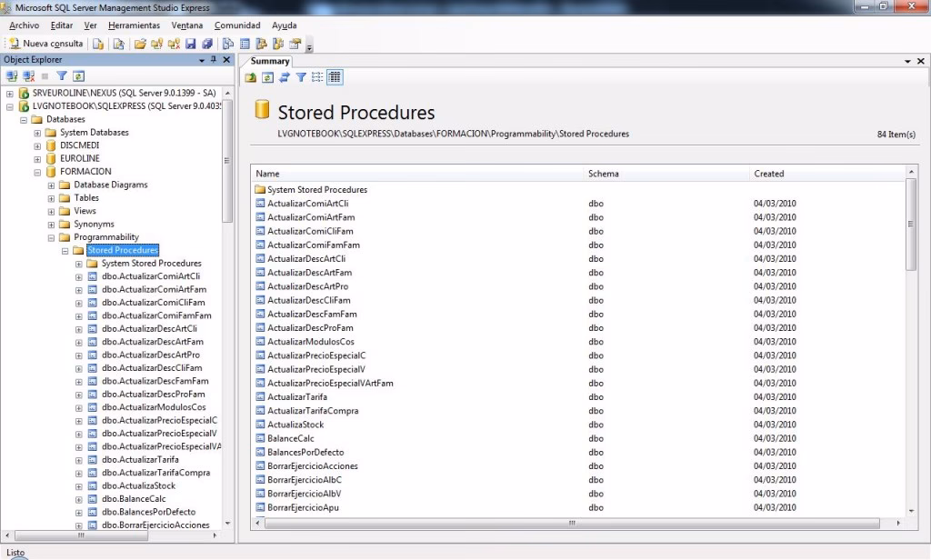Select the Summary tab
The width and height of the screenshot is (931, 560).
(269, 61)
